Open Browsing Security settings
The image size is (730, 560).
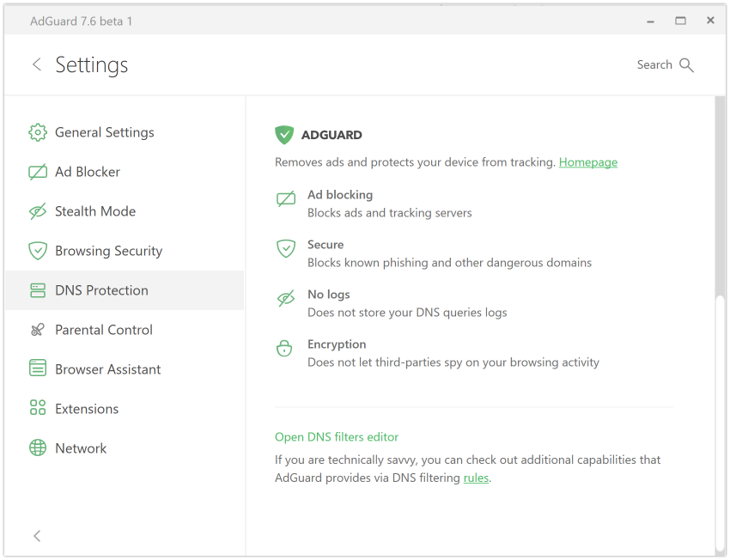125,251
